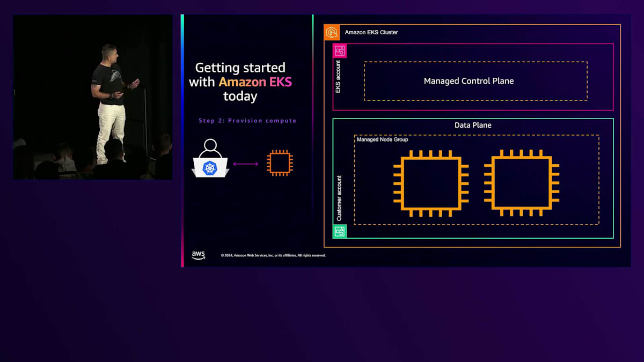644x362 pixels.
Task: Click 'Step 2: Provision compute' text
Action: 247,121
